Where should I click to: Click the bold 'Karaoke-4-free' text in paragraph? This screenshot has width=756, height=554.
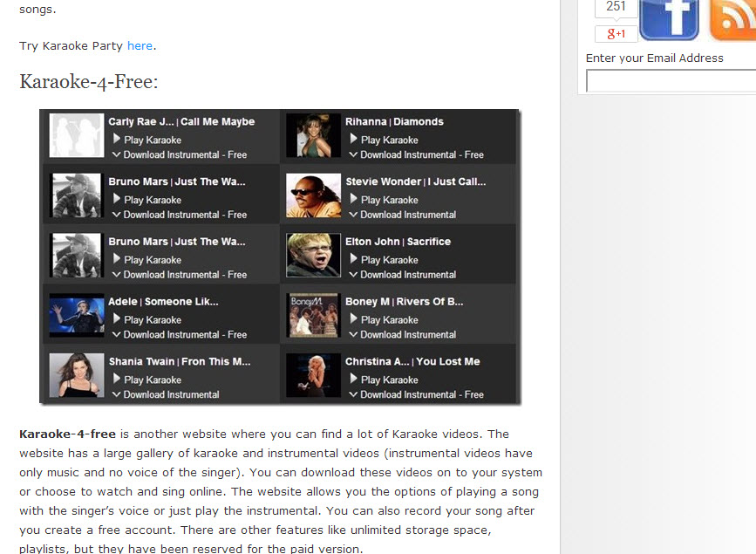pyautogui.click(x=67, y=434)
